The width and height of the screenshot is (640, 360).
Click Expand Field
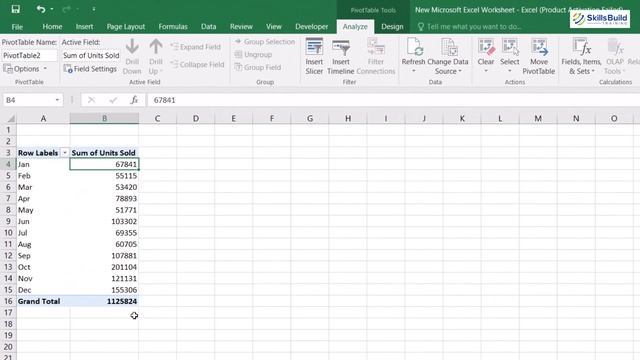coord(196,47)
